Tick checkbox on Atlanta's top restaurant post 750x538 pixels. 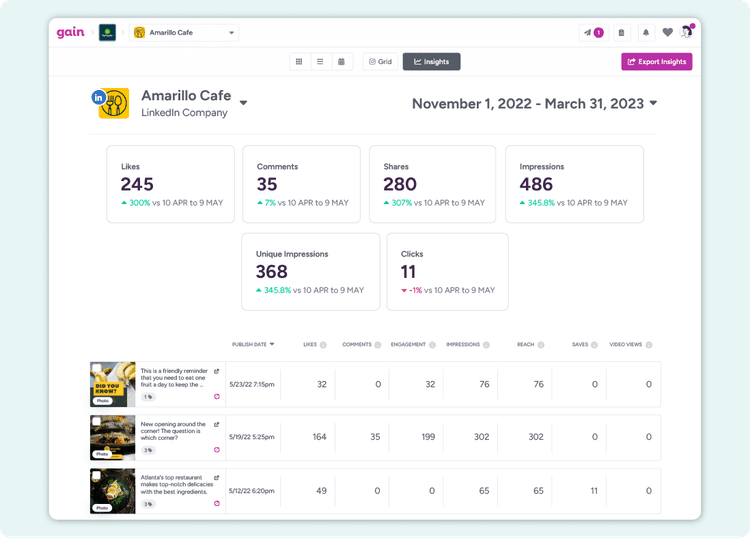tap(97, 475)
